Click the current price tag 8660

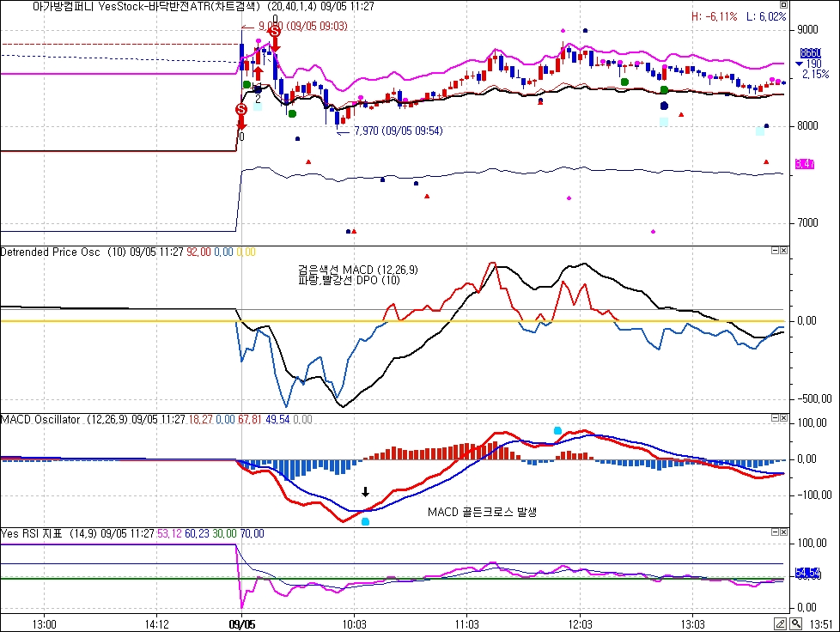pyautogui.click(x=811, y=53)
